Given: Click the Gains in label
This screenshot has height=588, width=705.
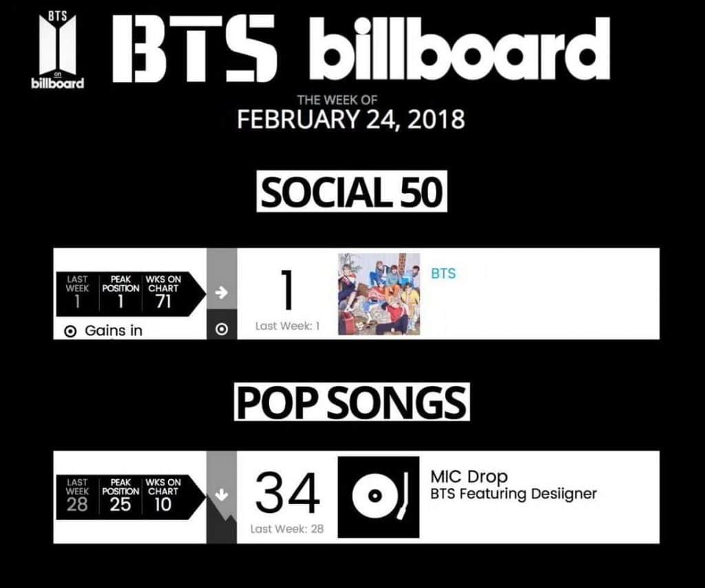Looking at the screenshot, I should click(114, 331).
